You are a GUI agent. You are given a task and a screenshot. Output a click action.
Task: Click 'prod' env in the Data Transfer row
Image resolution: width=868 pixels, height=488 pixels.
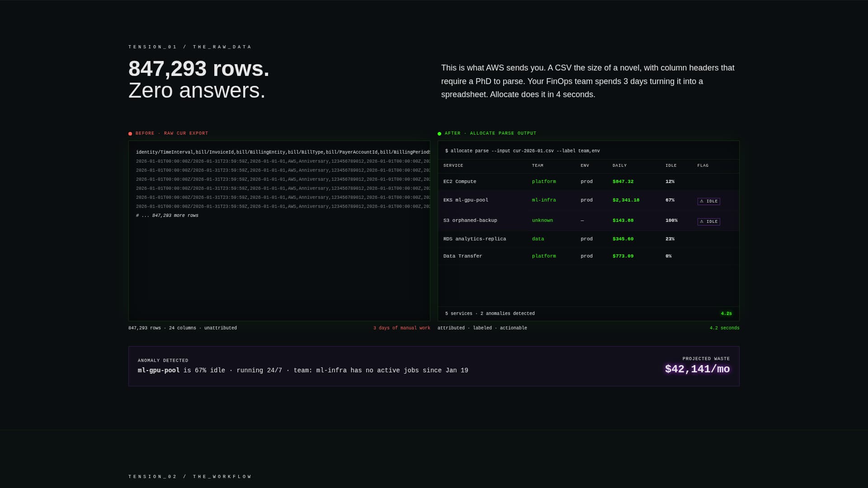point(587,256)
